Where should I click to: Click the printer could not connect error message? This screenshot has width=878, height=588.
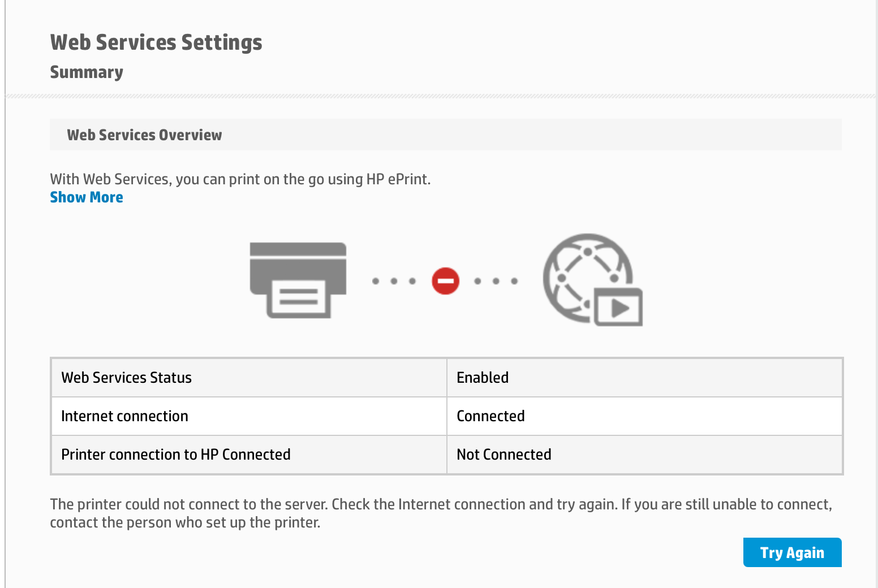(x=440, y=513)
